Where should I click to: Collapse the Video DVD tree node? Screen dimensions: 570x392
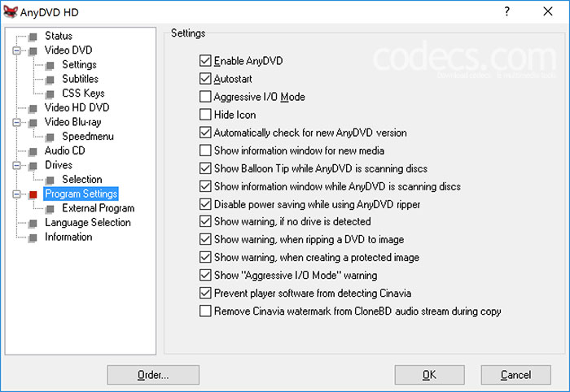click(x=16, y=50)
